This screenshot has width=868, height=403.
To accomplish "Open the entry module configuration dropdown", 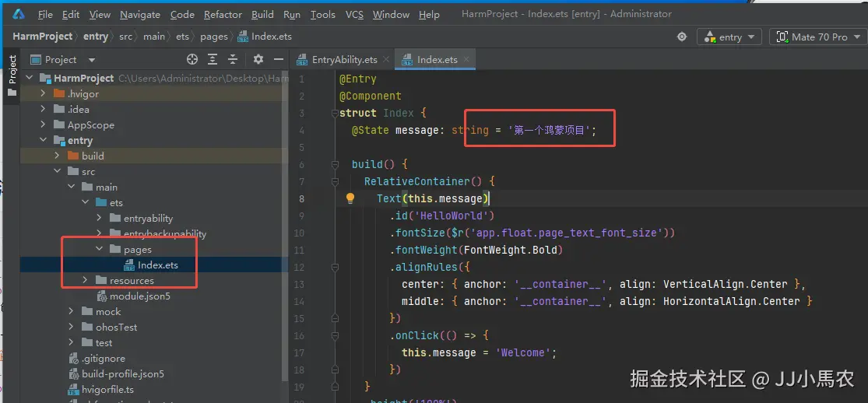I will click(729, 37).
